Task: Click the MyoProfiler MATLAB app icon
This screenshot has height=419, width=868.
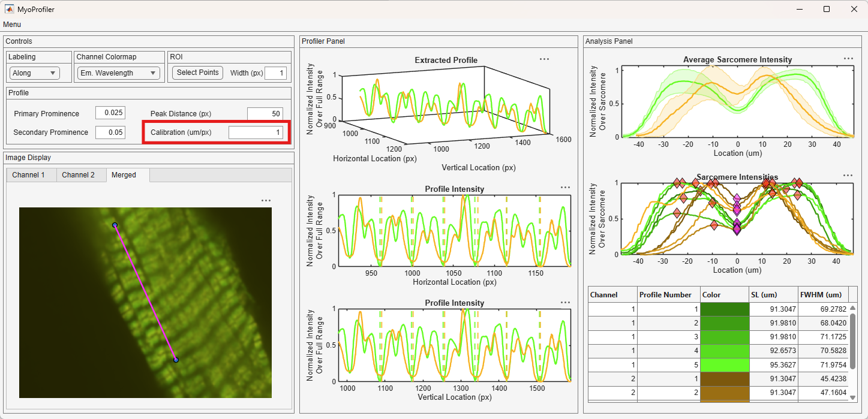Action: click(10, 9)
